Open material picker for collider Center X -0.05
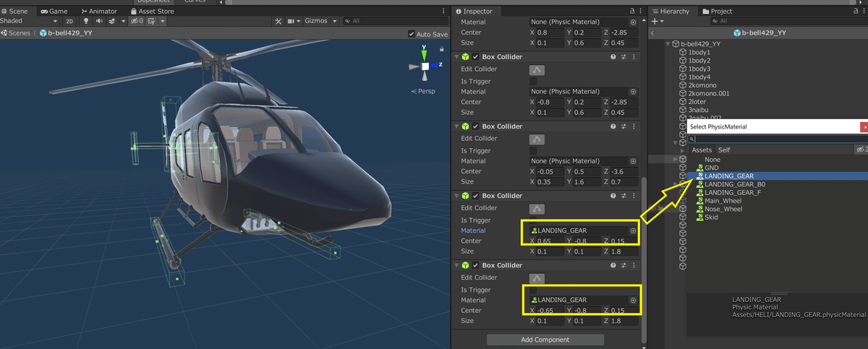Screen dimensions: 868x349 pyautogui.click(x=633, y=161)
